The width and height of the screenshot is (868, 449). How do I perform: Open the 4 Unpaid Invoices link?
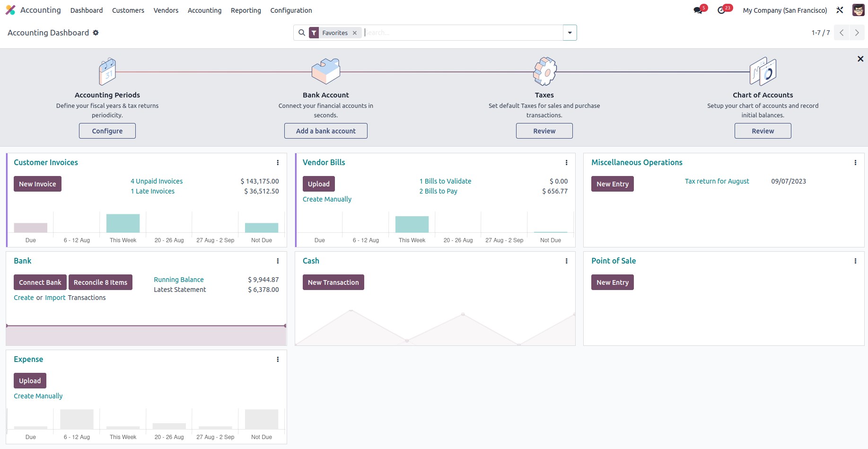(x=157, y=181)
